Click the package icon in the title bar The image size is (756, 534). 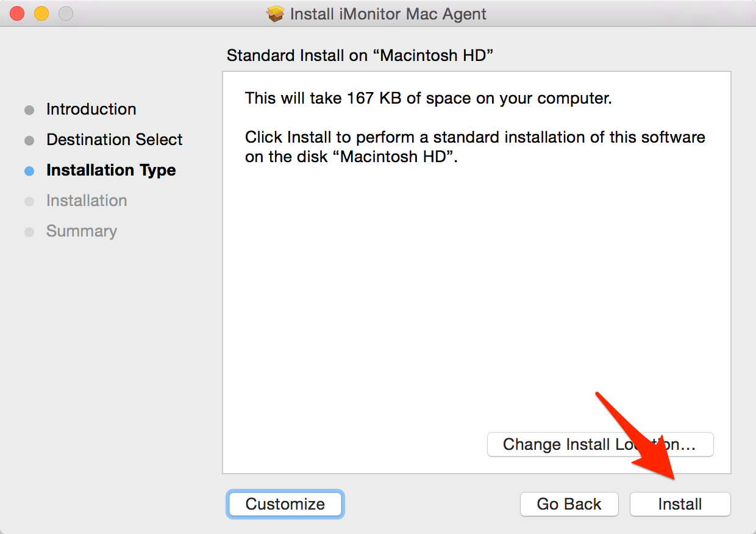pos(276,13)
